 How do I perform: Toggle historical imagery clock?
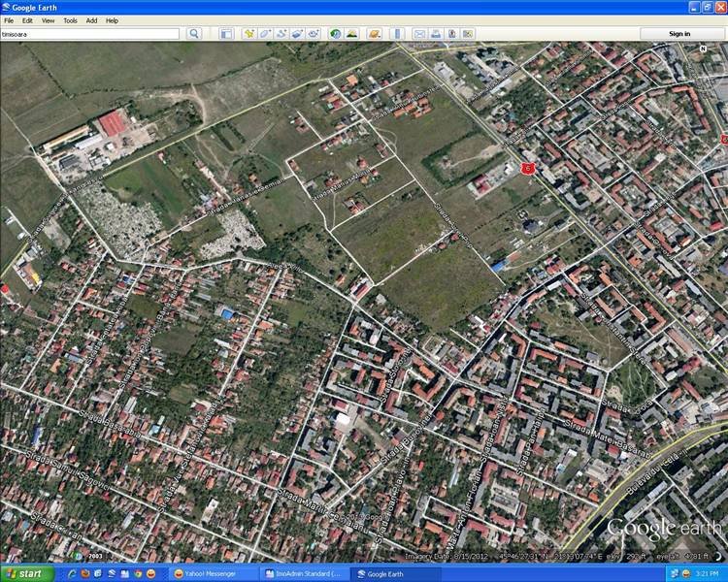pos(335,33)
